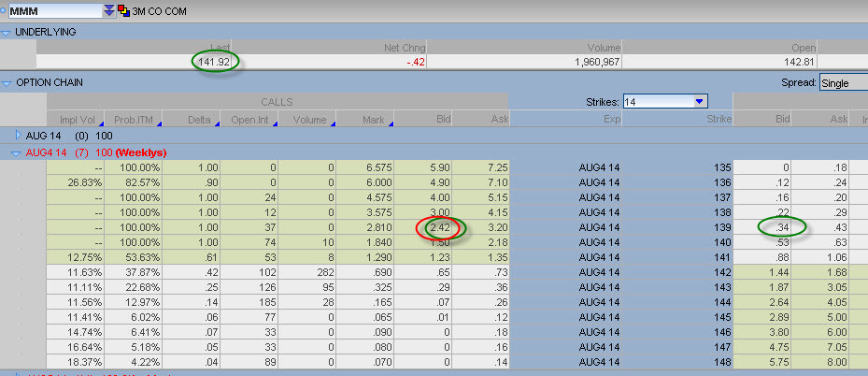Click the small circle icon left of symbol field
Image resolution: width=868 pixels, height=376 pixels.
point(4,10)
